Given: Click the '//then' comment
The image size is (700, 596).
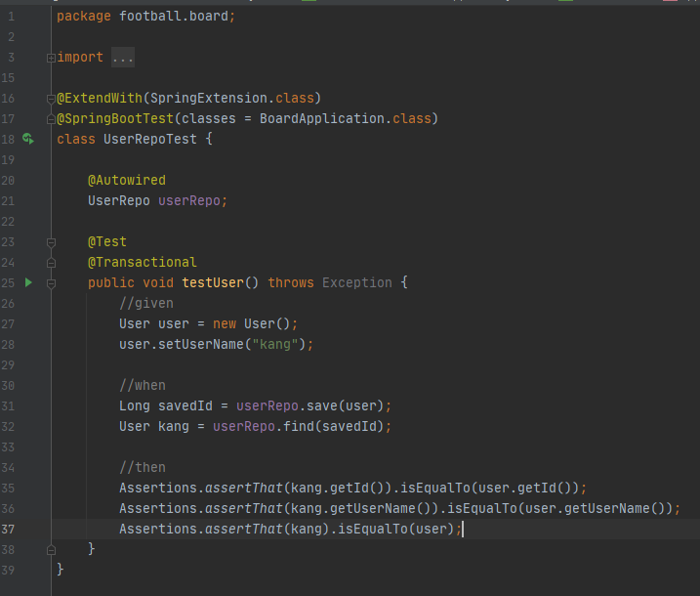Looking at the screenshot, I should tap(143, 468).
